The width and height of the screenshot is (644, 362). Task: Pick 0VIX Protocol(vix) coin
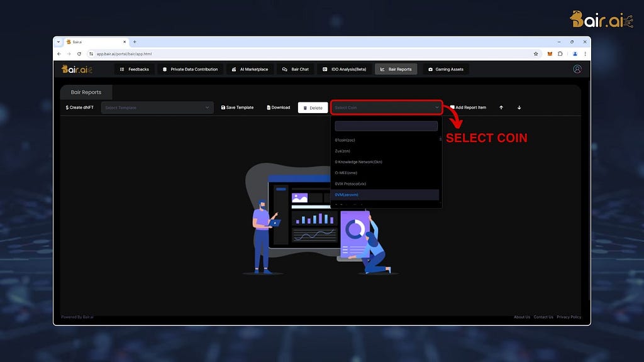coord(385,184)
